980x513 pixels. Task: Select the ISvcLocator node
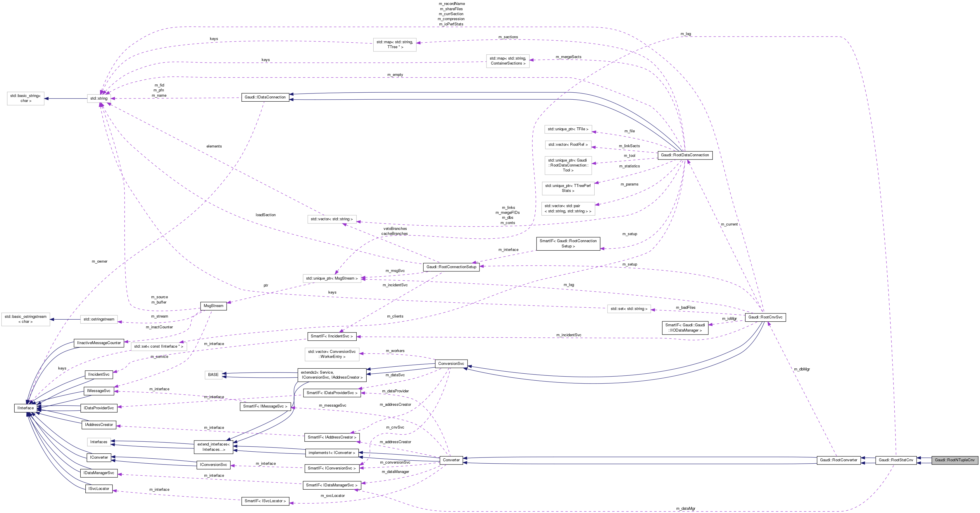pyautogui.click(x=99, y=489)
